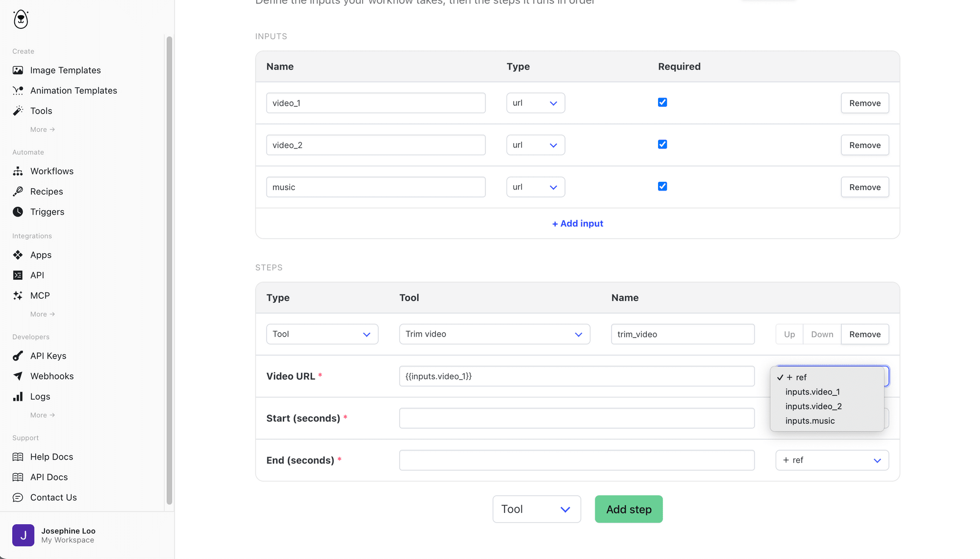The height and width of the screenshot is (559, 980).
Task: Move trim_video step Up
Action: [789, 334]
